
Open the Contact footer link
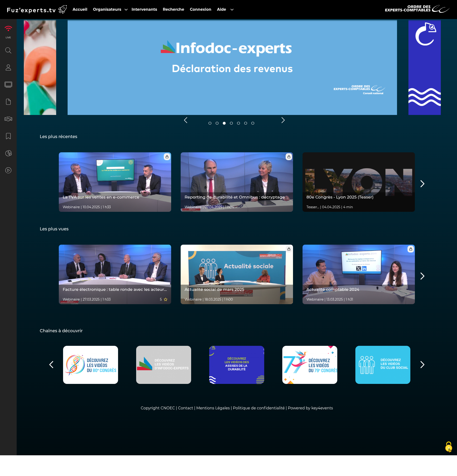pos(185,408)
